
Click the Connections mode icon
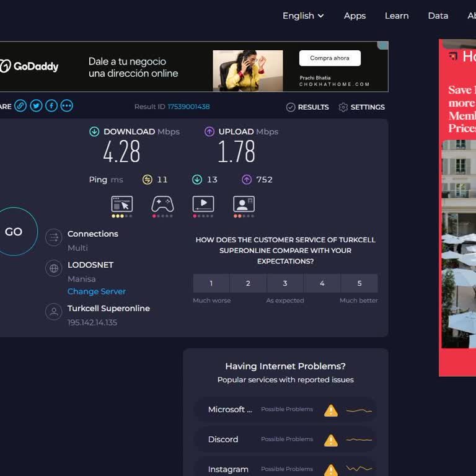(54, 237)
